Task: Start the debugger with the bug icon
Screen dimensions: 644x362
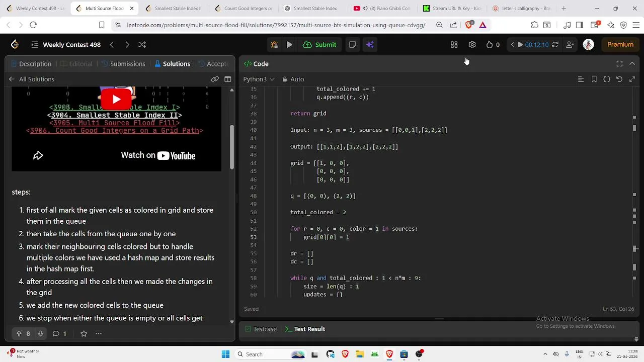Action: coord(274,45)
